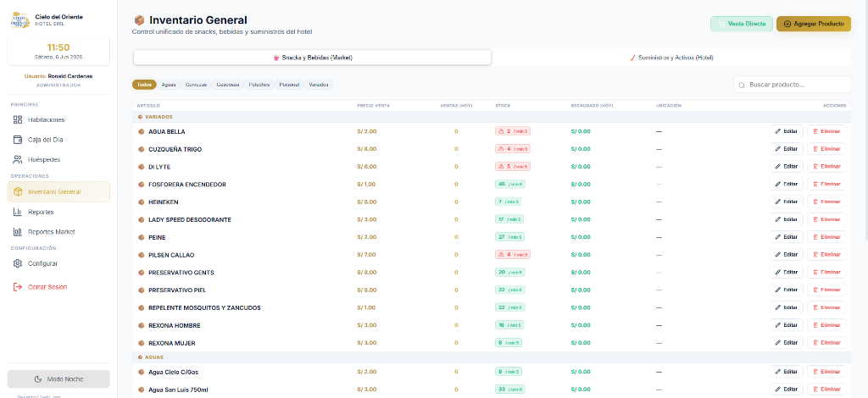Viewport: 868px width, 398px height.
Task: Click the STOCK column header
Action: click(503, 106)
